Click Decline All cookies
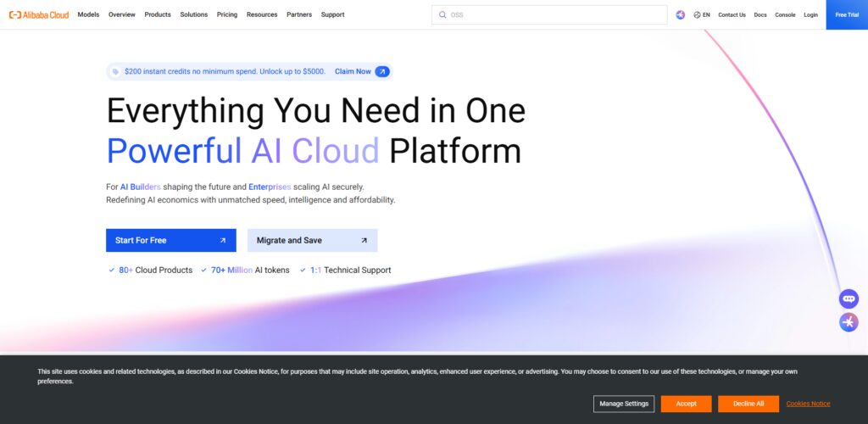Image resolution: width=868 pixels, height=424 pixels. [x=748, y=404]
